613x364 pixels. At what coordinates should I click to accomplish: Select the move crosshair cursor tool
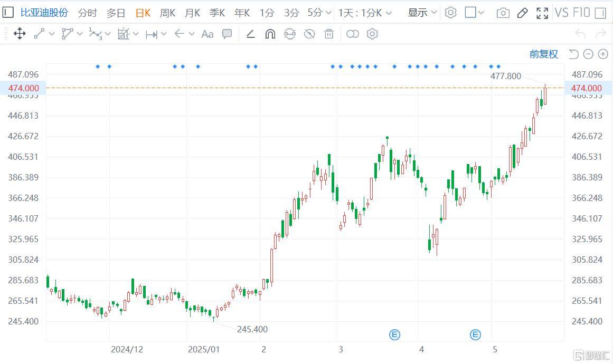[20, 34]
